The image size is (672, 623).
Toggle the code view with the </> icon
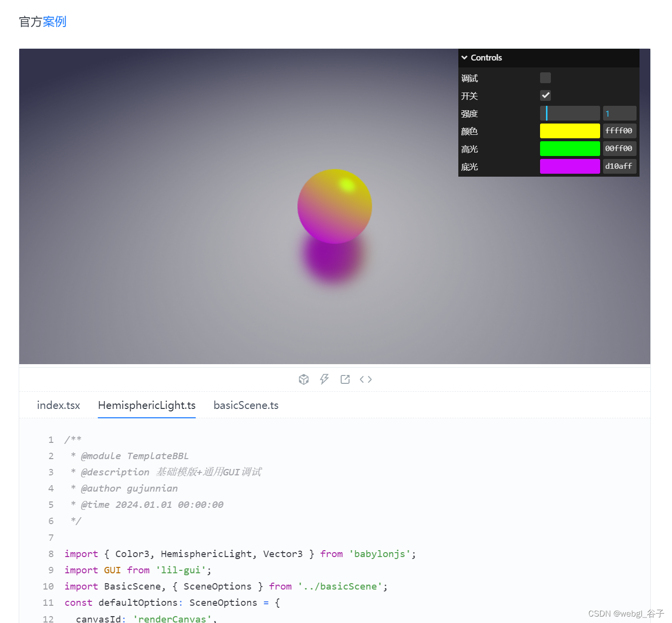click(366, 379)
